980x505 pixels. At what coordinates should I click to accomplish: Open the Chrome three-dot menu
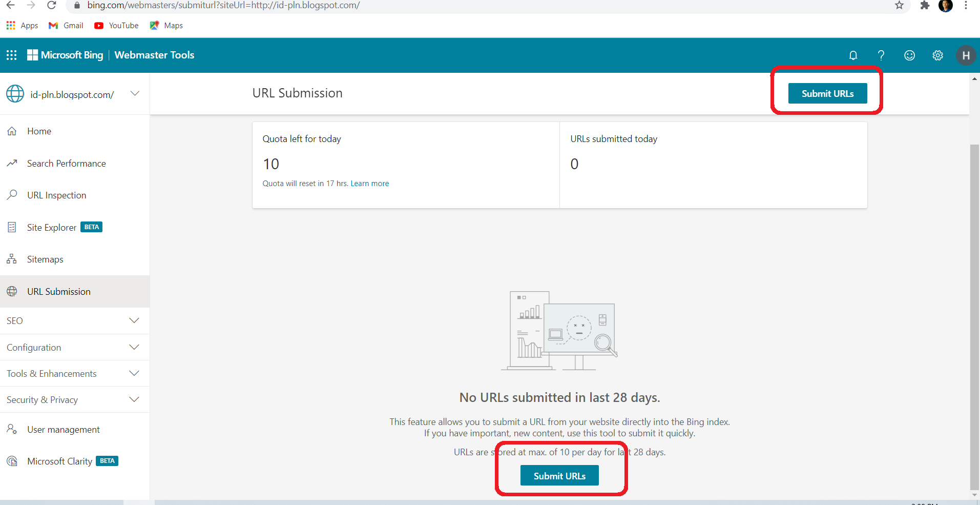pos(966,5)
